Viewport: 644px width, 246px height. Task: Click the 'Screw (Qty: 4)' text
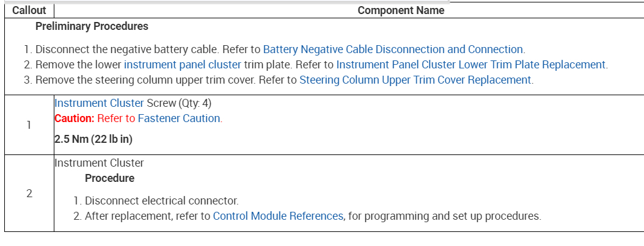tap(179, 103)
